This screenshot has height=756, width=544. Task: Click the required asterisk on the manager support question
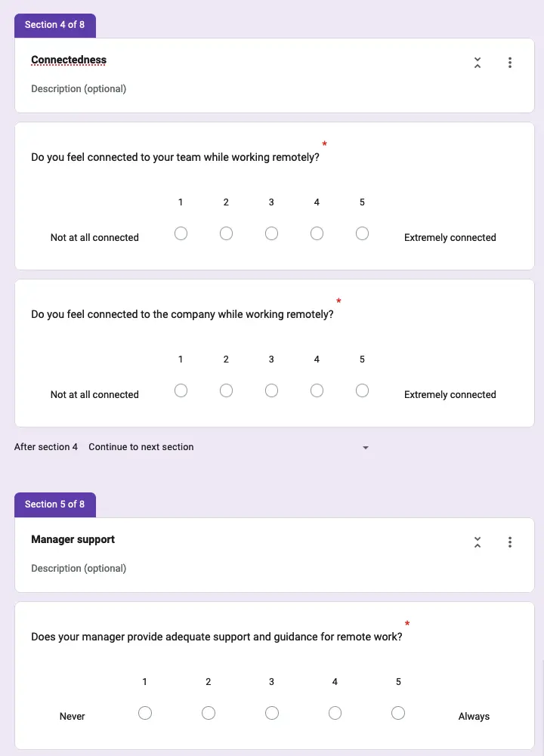tap(407, 624)
